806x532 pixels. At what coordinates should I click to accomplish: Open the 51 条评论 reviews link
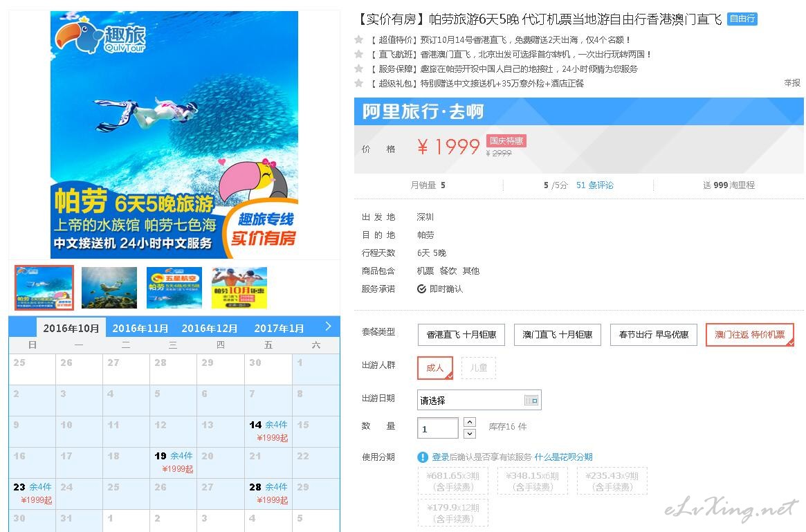click(595, 185)
